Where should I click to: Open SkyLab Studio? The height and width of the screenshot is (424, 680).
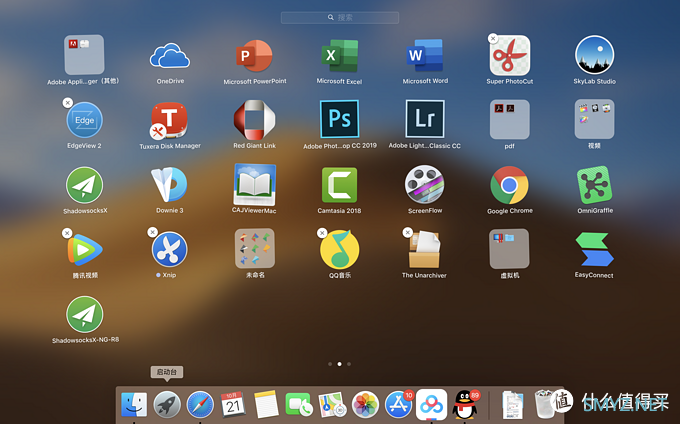(594, 55)
